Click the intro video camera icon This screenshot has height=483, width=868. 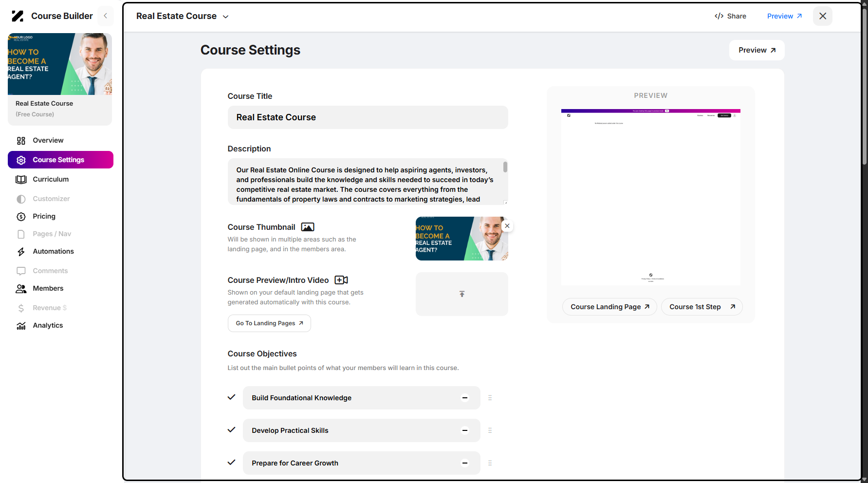pos(341,280)
